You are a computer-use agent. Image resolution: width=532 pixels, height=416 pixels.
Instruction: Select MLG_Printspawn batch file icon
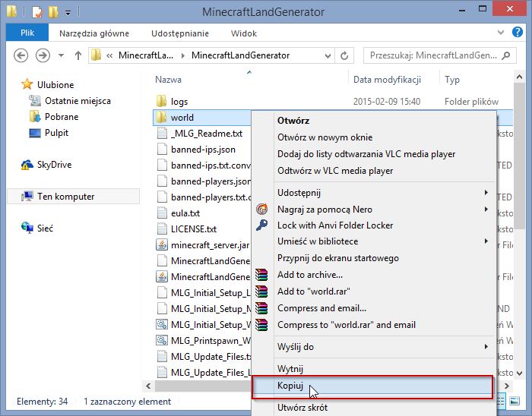[x=162, y=340]
